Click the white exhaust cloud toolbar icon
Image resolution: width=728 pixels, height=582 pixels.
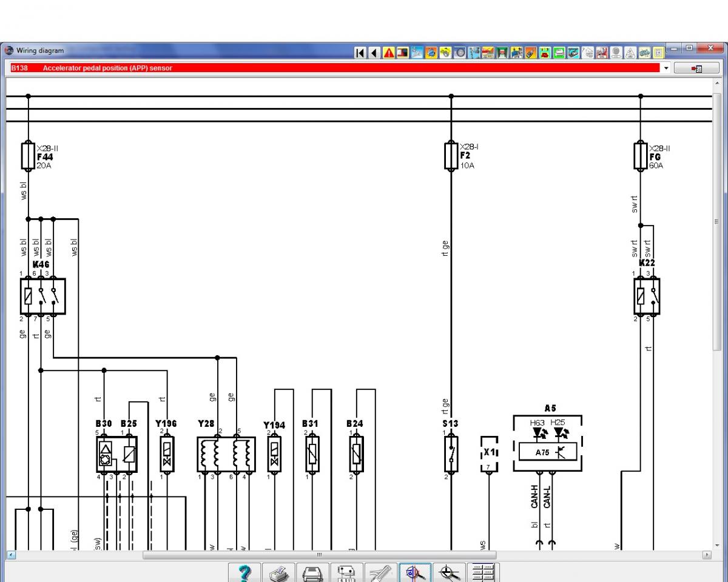point(587,53)
